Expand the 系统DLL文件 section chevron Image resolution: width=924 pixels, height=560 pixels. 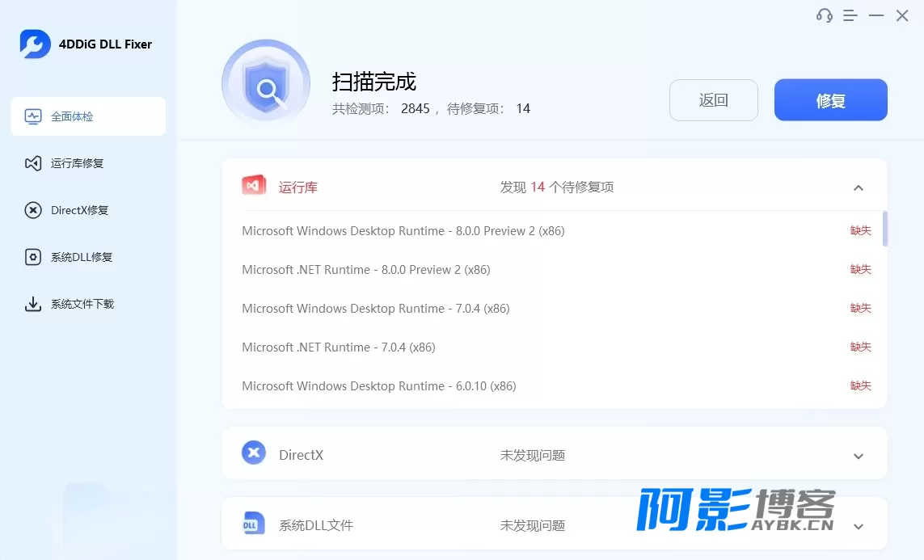[x=859, y=526]
